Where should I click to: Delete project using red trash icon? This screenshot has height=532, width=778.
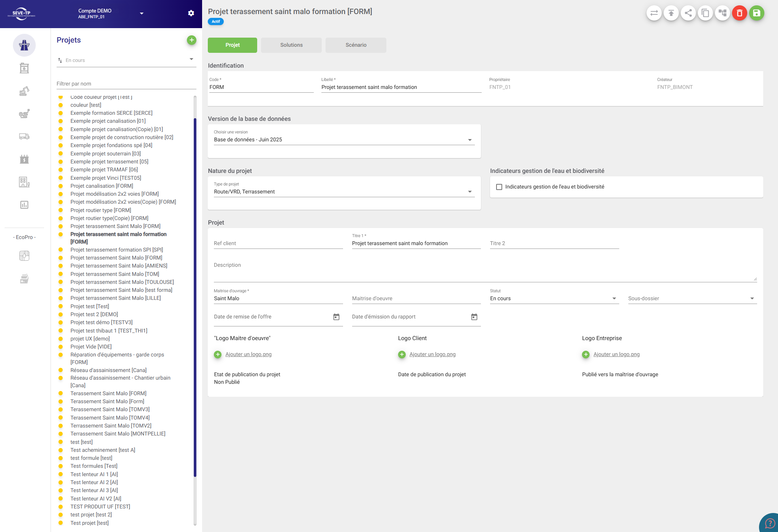(x=739, y=13)
